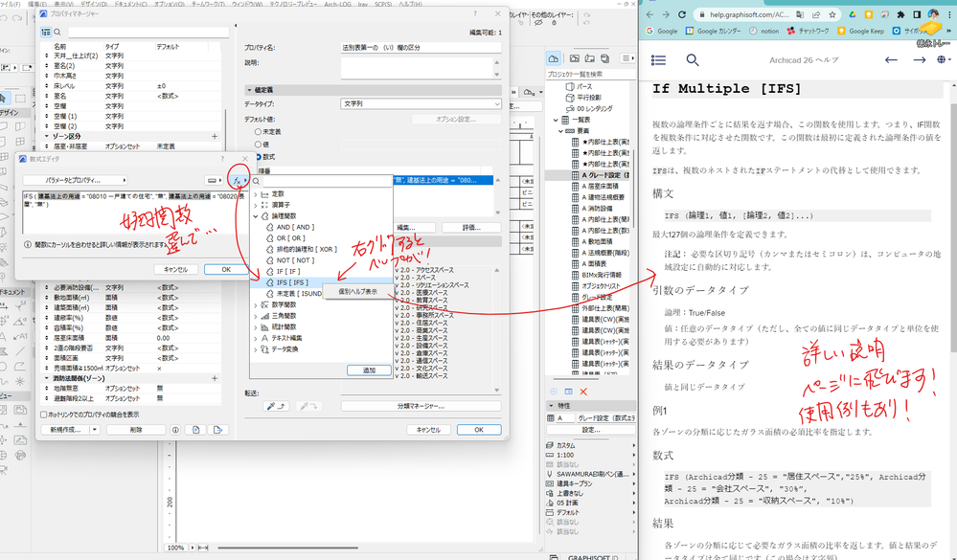957x560 pixels.
Task: Click the help page search magnifier icon
Action: (692, 59)
